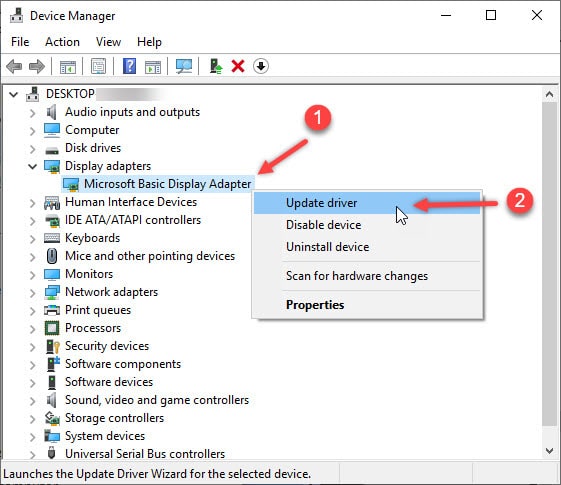
Task: Click the IDE ATA/ATAPI controllers icon
Action: 52,220
